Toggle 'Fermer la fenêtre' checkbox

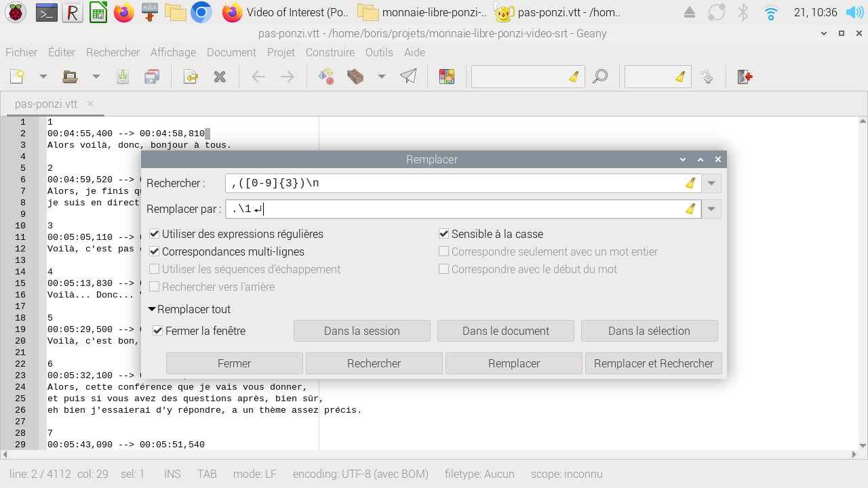pyautogui.click(x=158, y=331)
